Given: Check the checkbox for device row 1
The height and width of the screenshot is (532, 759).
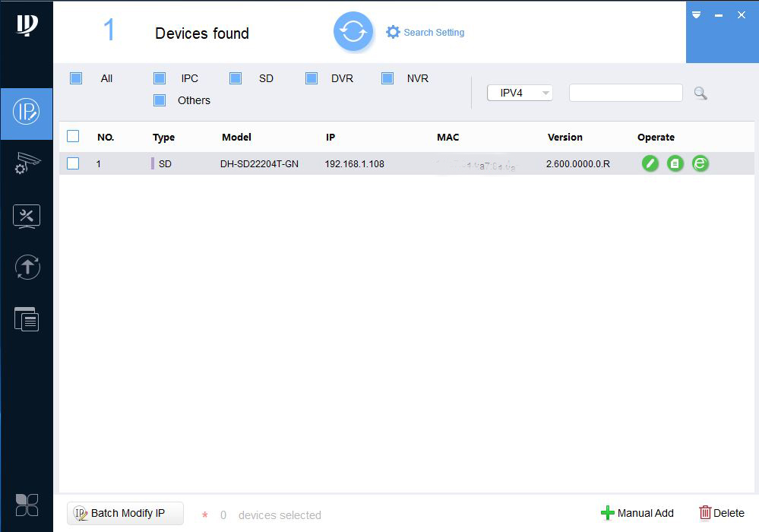Looking at the screenshot, I should click(x=73, y=163).
